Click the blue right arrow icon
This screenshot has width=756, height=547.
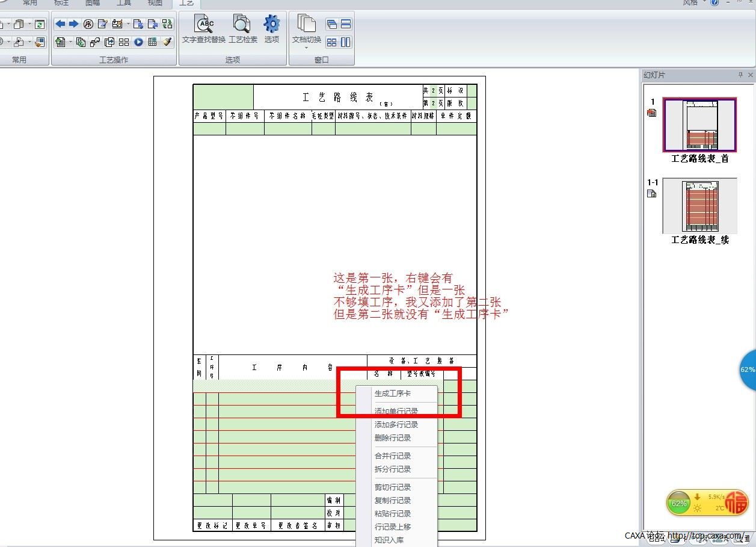click(73, 24)
